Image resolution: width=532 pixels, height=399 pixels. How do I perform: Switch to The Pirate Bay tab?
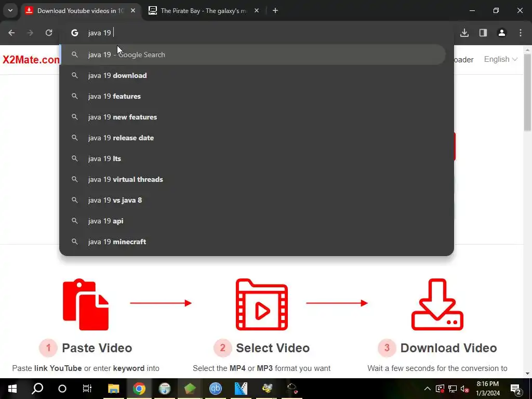point(204,10)
